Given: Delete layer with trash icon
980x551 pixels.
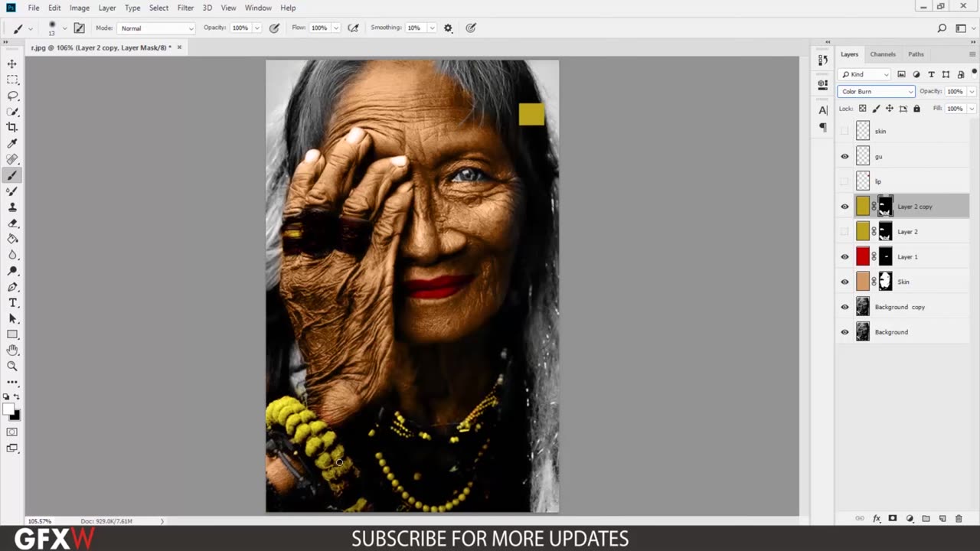Looking at the screenshot, I should click(x=959, y=518).
